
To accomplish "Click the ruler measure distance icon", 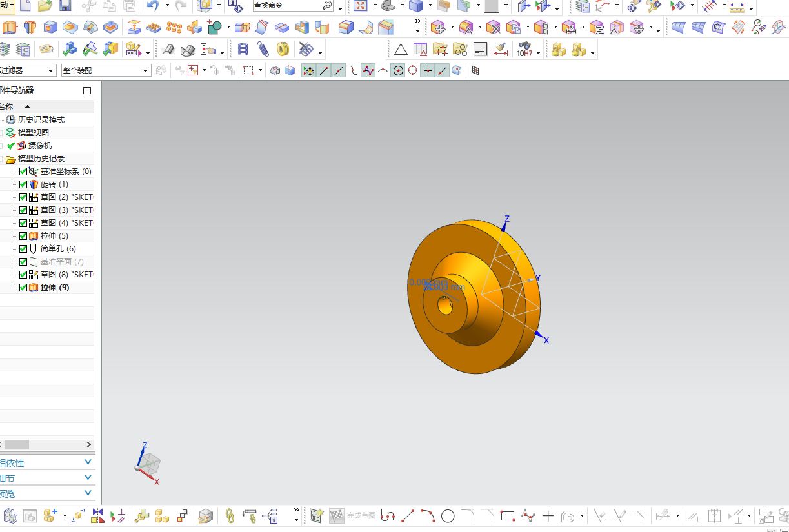I will tap(737, 6).
